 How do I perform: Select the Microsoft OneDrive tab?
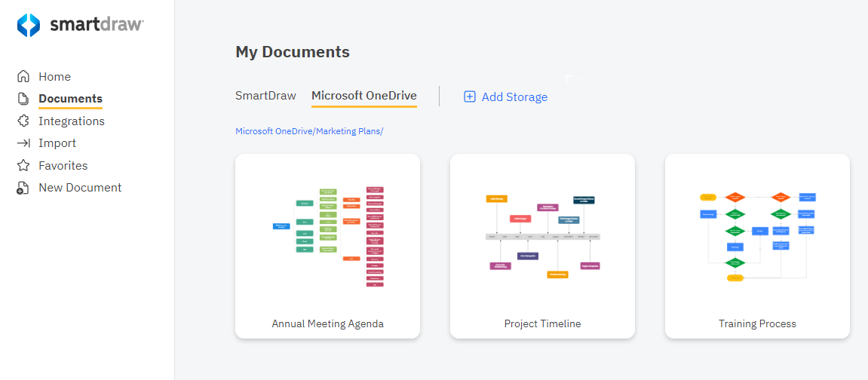pos(363,96)
